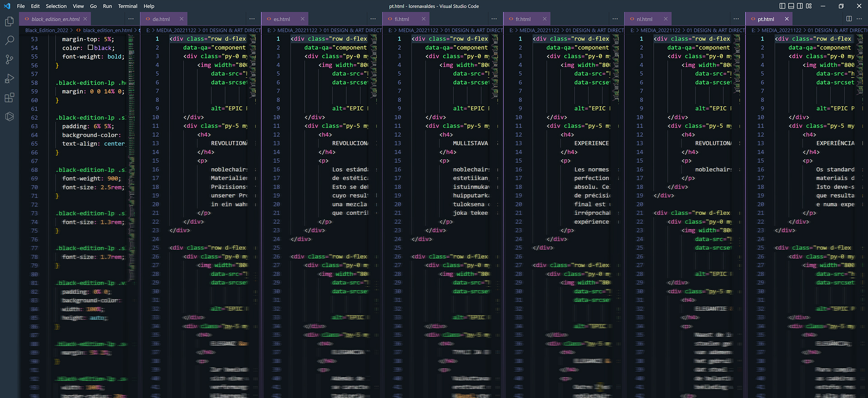Click Split Editor icon beside pt.html tab
Screen dimensions: 868x398
coord(849,19)
